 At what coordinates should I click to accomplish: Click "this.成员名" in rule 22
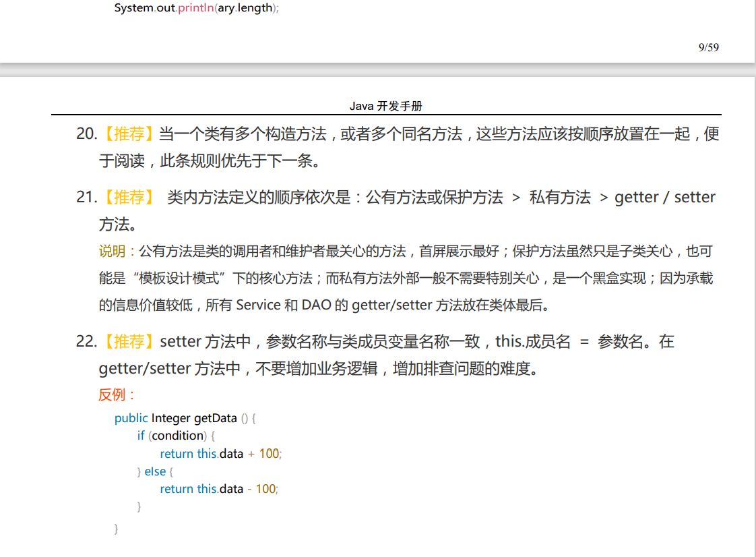click(533, 341)
